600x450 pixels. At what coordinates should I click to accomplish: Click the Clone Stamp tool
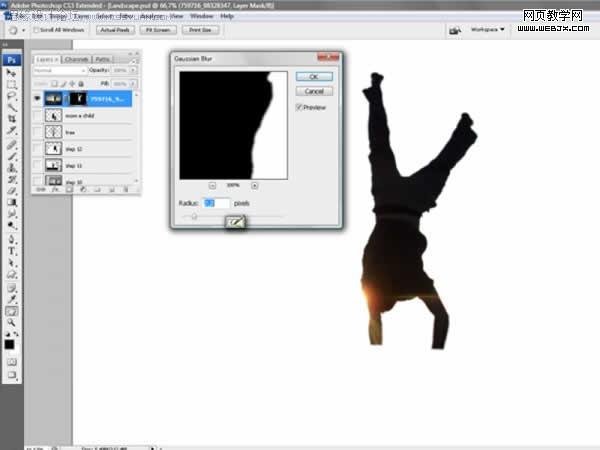(11, 168)
